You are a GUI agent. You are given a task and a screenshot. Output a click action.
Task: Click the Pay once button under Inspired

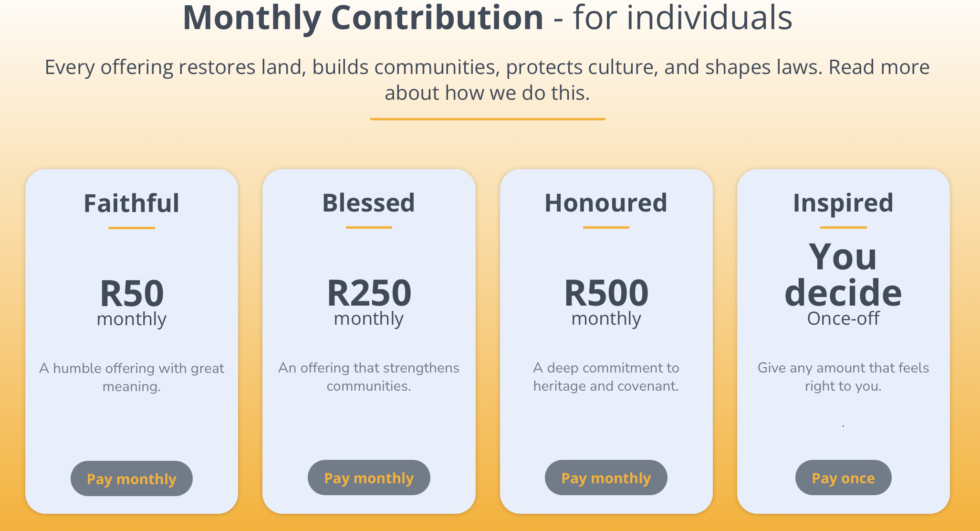(x=843, y=478)
